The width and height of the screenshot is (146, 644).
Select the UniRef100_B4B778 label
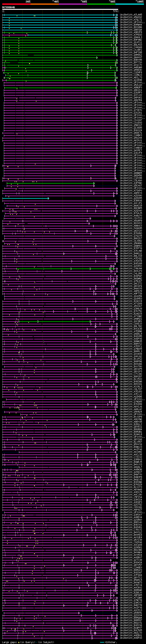click(131, 605)
